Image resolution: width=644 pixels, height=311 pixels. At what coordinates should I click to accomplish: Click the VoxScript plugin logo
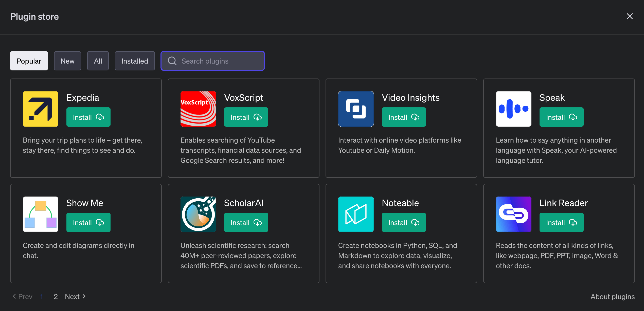[x=198, y=109]
